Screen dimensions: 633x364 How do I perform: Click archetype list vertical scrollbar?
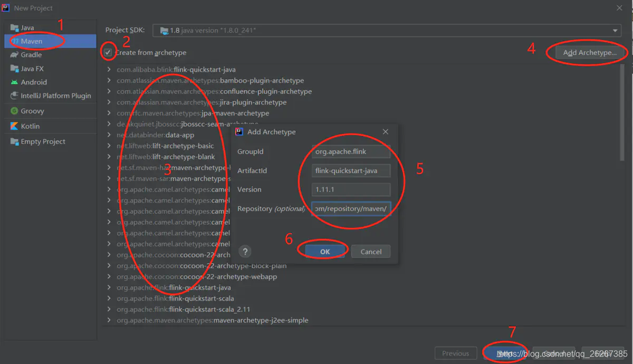pos(622,112)
